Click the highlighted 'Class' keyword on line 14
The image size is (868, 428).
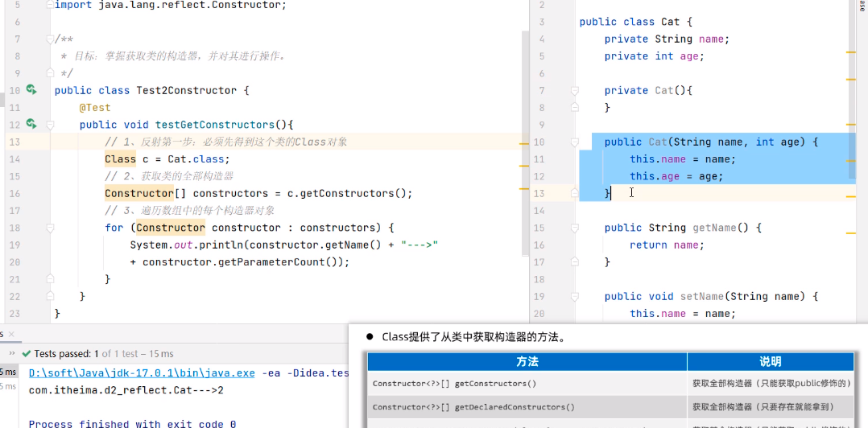click(120, 158)
